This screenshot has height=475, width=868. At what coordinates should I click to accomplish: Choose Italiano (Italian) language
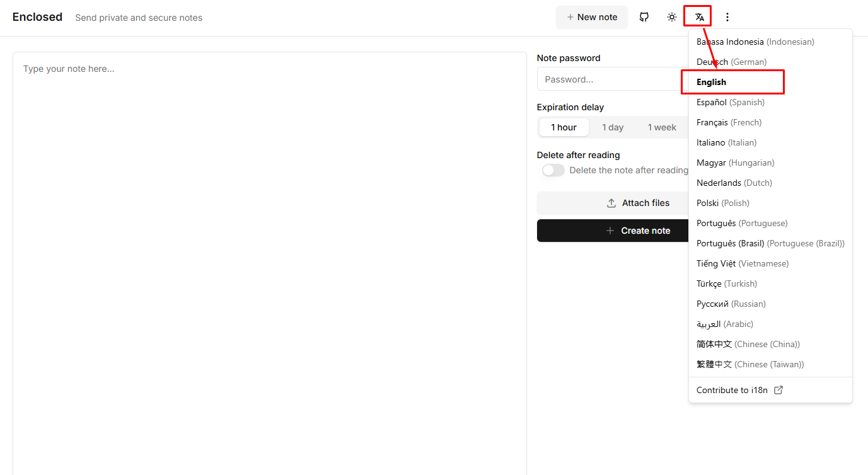770,142
